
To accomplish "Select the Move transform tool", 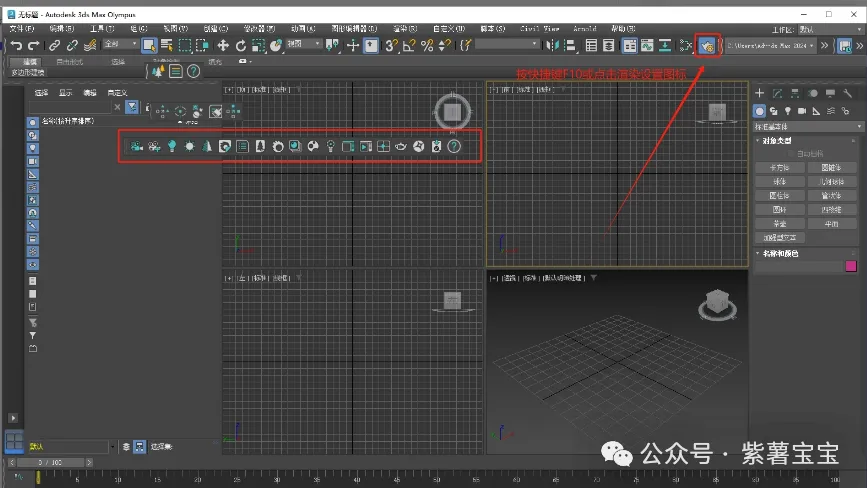I will pos(223,45).
